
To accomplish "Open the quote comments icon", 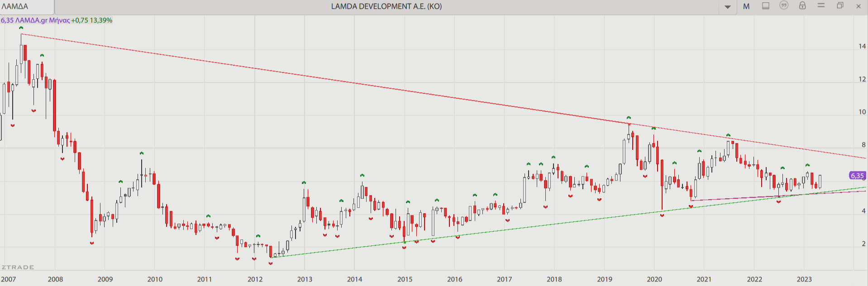I will point(784,5).
